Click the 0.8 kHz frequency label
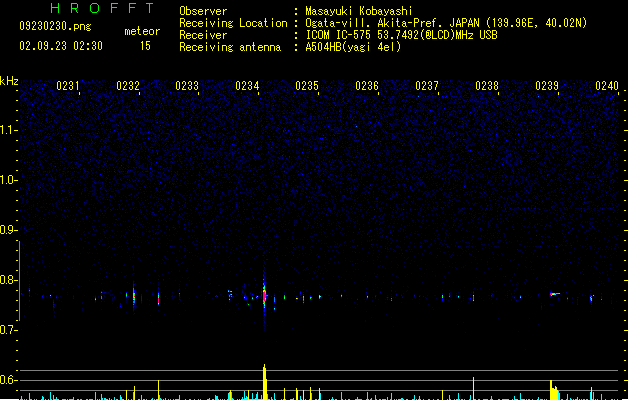This screenshot has width=629, height=400. click(8, 280)
